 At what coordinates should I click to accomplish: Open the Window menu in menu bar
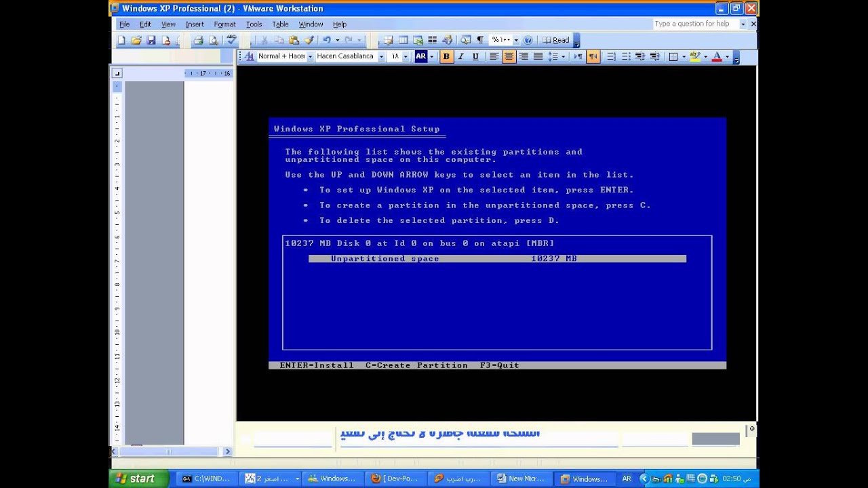click(x=311, y=24)
